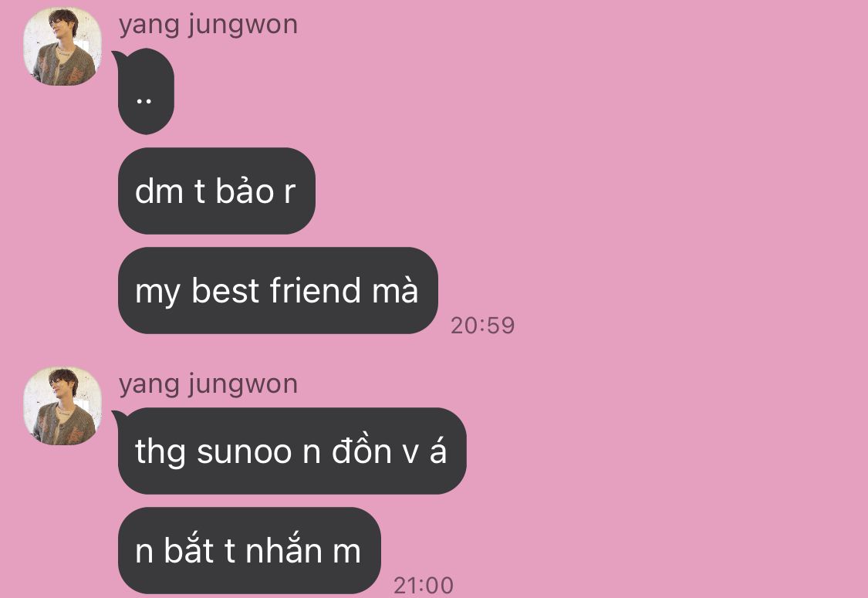Image resolution: width=868 pixels, height=598 pixels.
Task: Select the ".." message bubble
Action: 146,91
